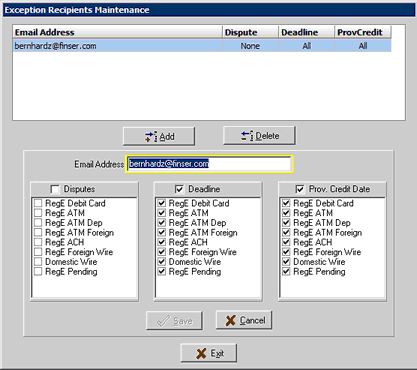The image size is (417, 370).
Task: Toggle the Prov. Credit Date group checkbox
Action: coord(300,189)
